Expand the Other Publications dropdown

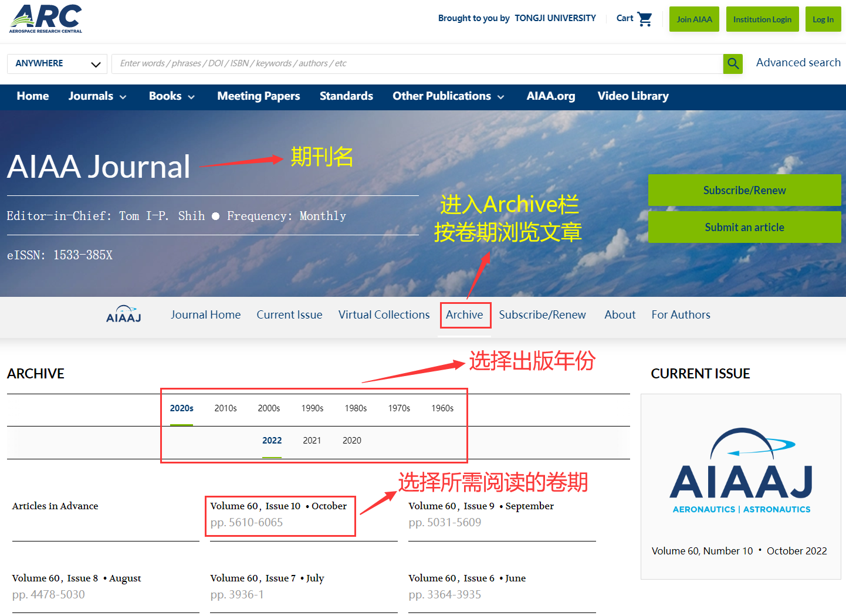pos(448,96)
